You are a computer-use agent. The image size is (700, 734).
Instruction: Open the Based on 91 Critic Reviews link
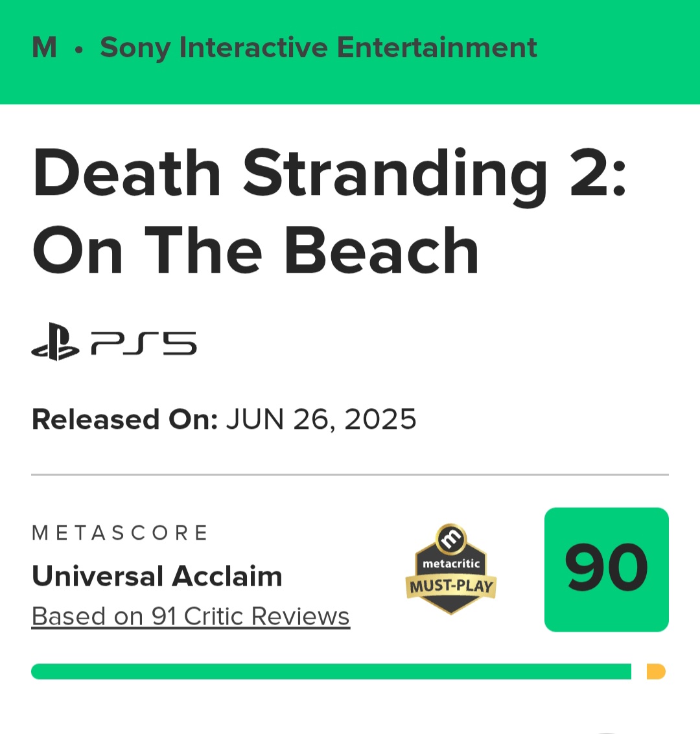191,617
